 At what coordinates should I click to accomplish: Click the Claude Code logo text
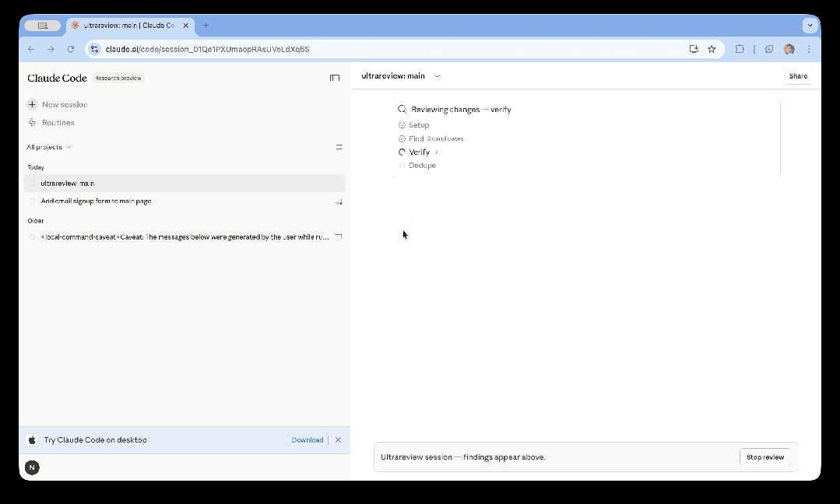pos(58,78)
